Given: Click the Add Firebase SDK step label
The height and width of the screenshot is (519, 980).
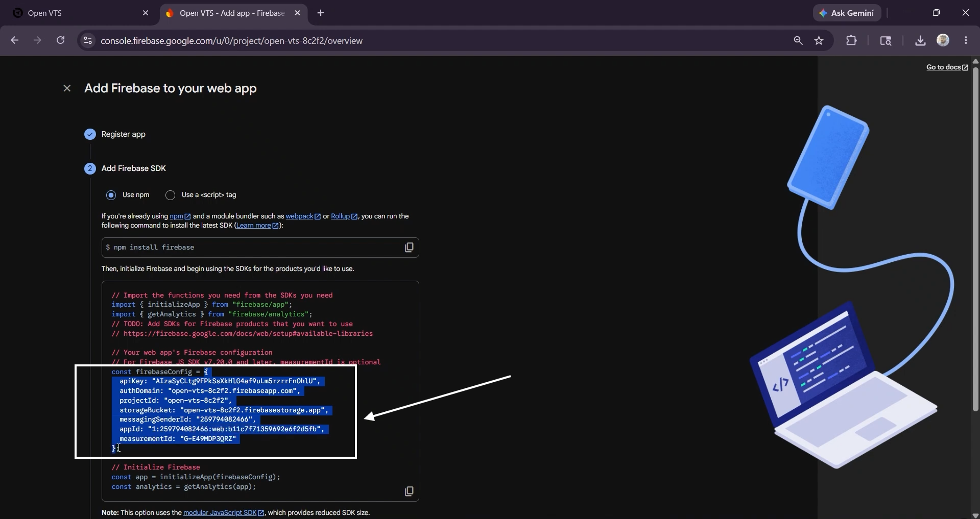Looking at the screenshot, I should [x=134, y=168].
